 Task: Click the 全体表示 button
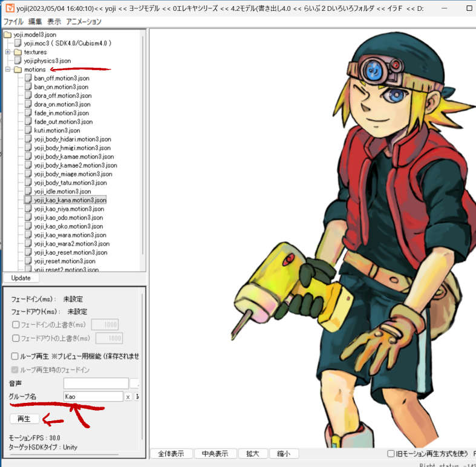pos(171,454)
